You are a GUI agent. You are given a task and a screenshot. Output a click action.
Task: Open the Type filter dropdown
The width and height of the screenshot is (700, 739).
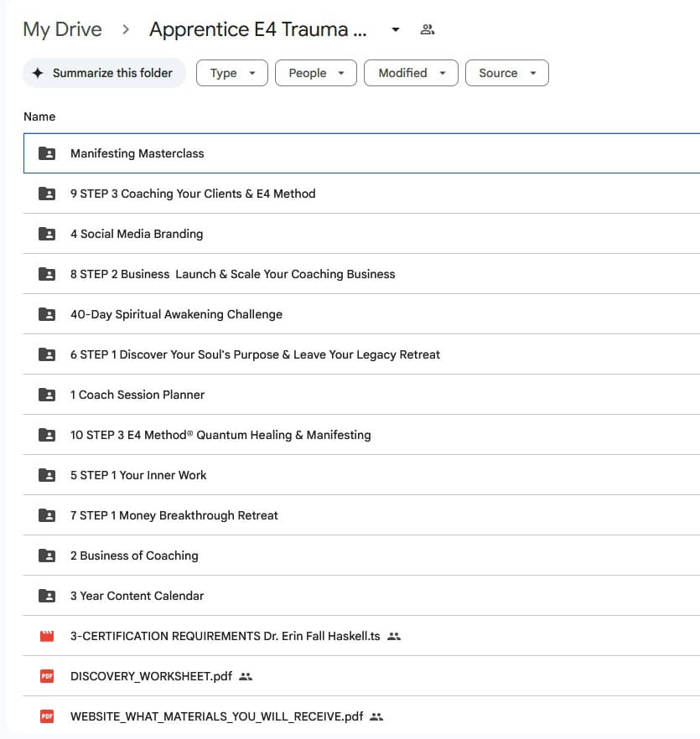point(232,73)
